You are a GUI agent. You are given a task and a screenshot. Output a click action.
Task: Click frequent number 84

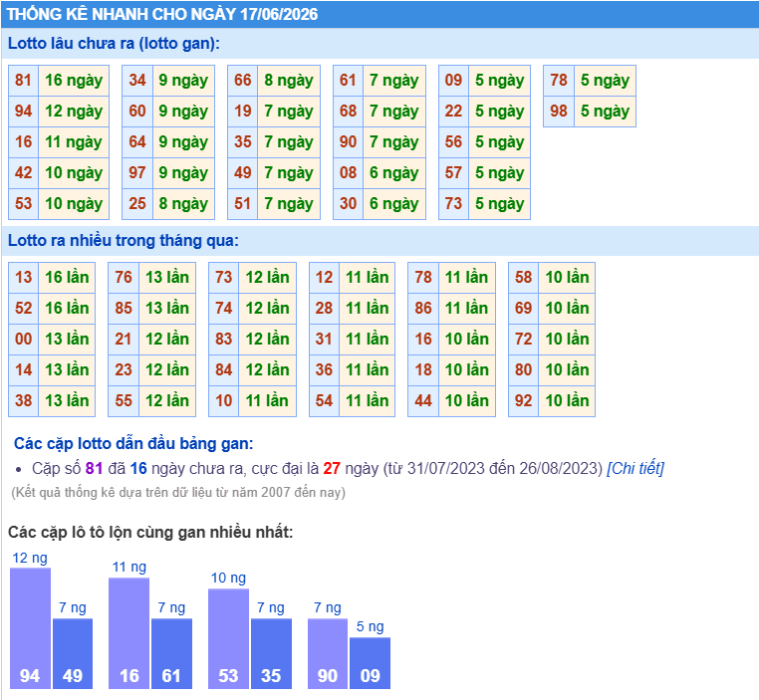coord(224,370)
